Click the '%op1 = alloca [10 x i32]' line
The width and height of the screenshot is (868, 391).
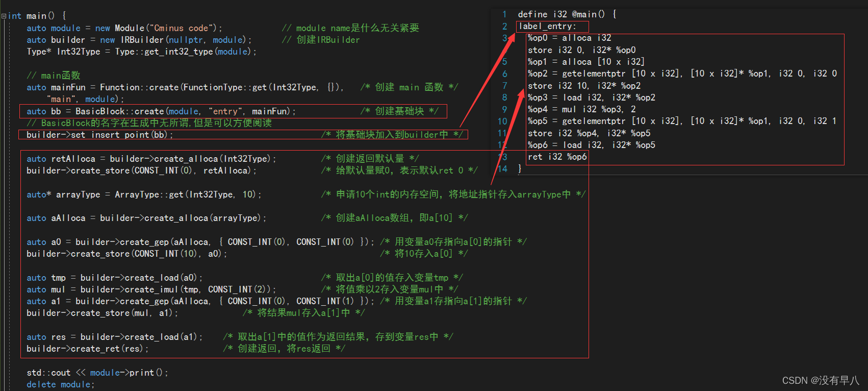point(586,62)
